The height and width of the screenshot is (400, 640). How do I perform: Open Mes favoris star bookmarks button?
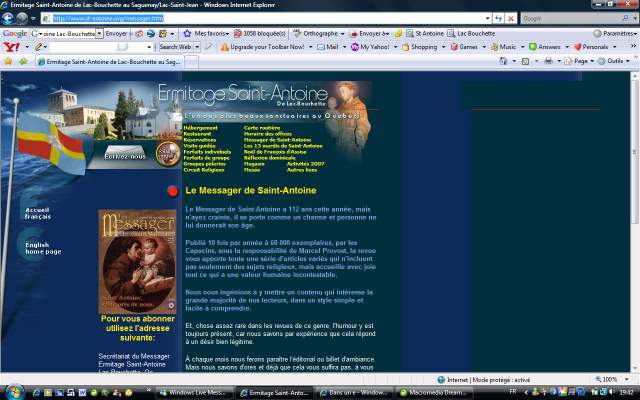(206, 33)
